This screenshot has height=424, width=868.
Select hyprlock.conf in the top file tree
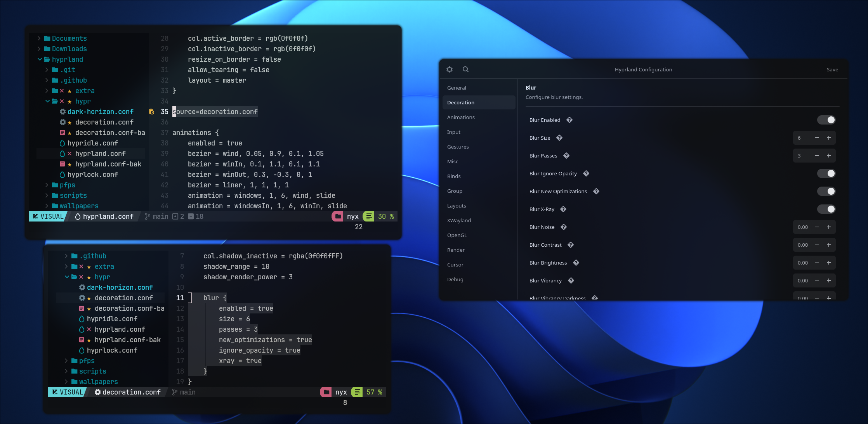pos(92,175)
